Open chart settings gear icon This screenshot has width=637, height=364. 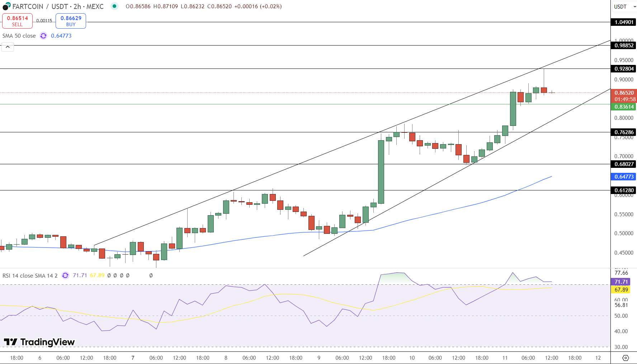pyautogui.click(x=626, y=358)
